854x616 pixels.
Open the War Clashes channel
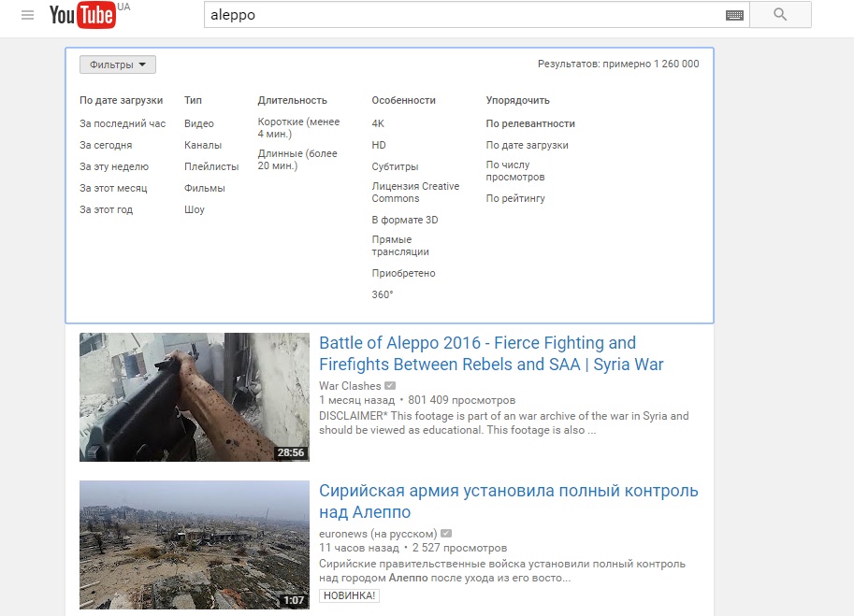point(350,386)
